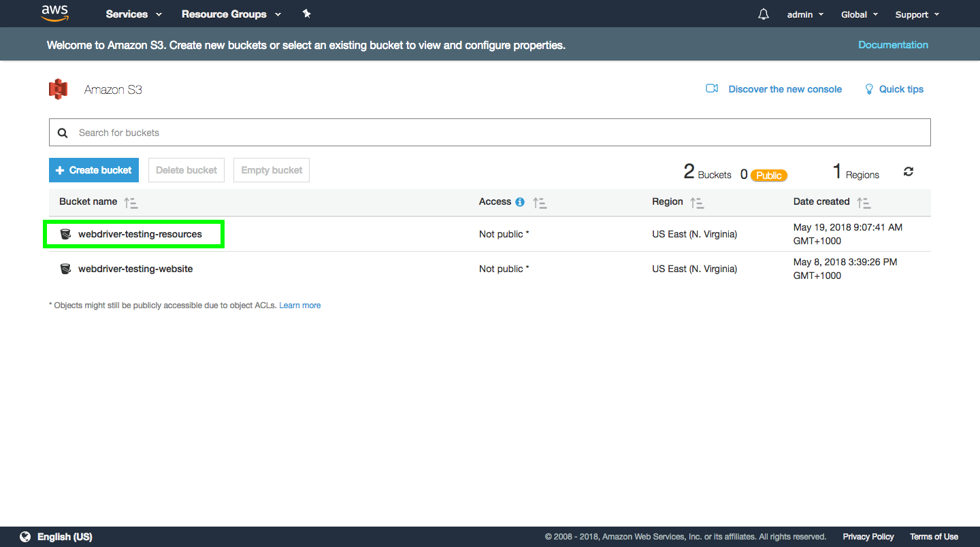Sort by Region column icon
Screen dimensions: 980x547
pyautogui.click(x=696, y=203)
